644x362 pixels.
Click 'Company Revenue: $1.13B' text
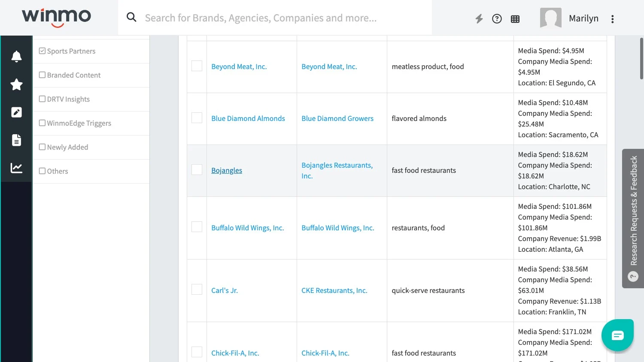[559, 301]
